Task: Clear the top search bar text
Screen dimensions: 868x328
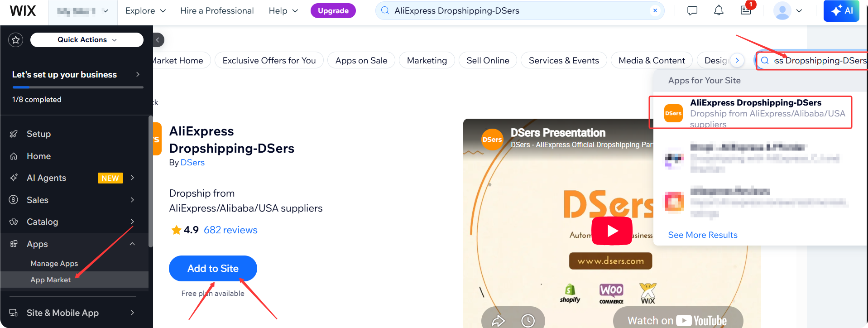Action: [655, 11]
